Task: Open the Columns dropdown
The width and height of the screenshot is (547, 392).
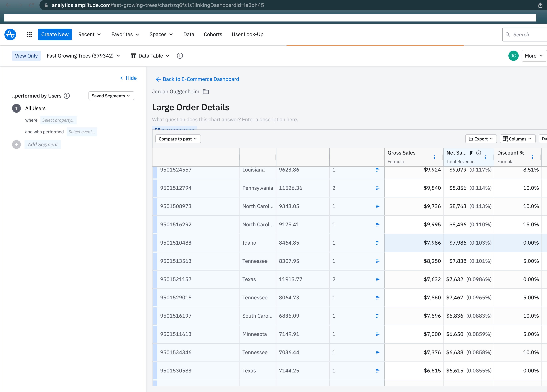Action: [517, 139]
